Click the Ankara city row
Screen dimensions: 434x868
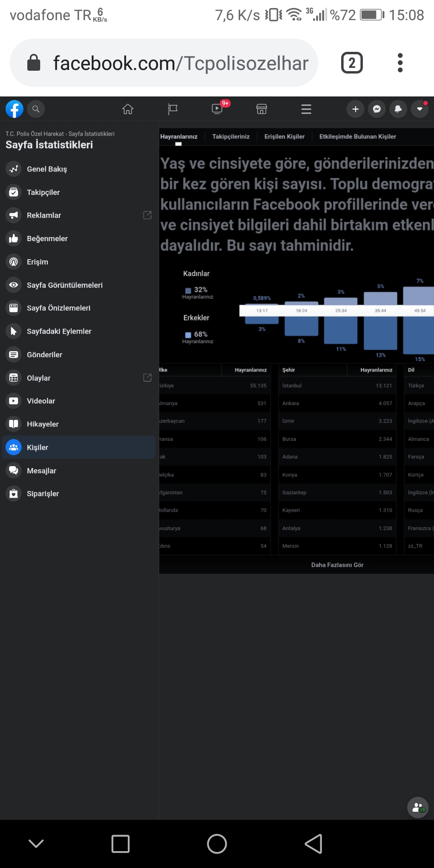[x=338, y=403]
